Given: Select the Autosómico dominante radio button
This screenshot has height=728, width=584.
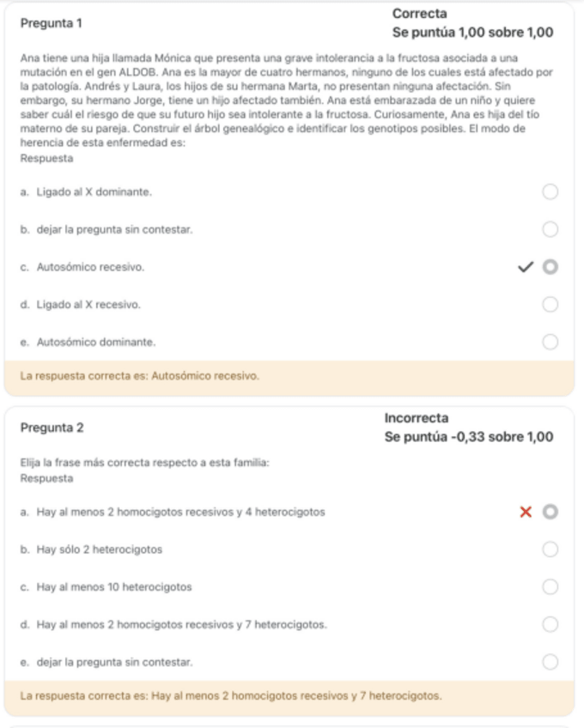Looking at the screenshot, I should [551, 342].
